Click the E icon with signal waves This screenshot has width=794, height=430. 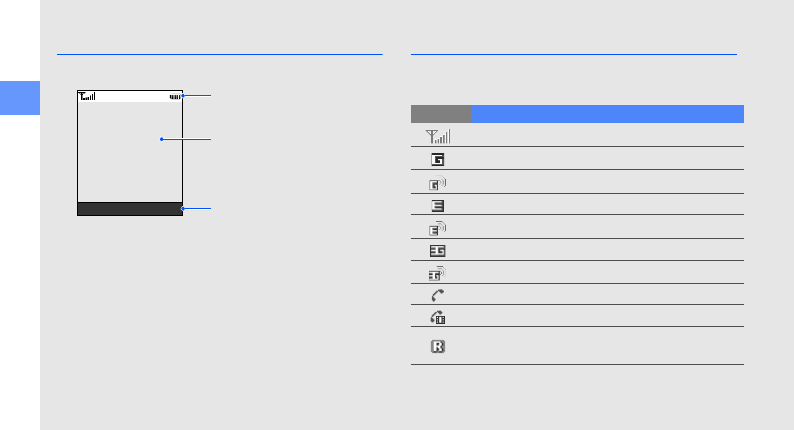pyautogui.click(x=438, y=227)
